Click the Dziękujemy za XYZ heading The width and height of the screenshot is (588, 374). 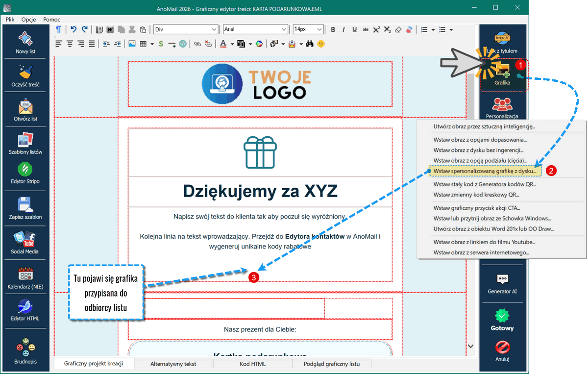pos(260,191)
